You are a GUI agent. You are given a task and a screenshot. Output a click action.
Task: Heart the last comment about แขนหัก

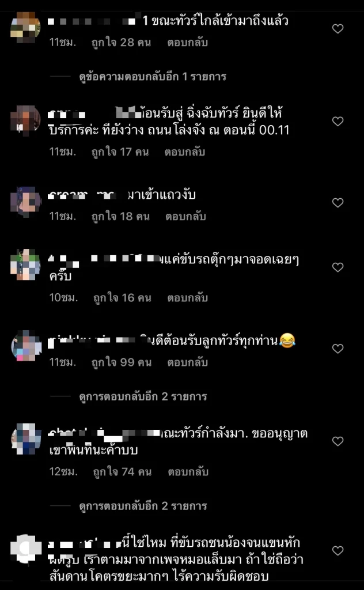pos(338,551)
